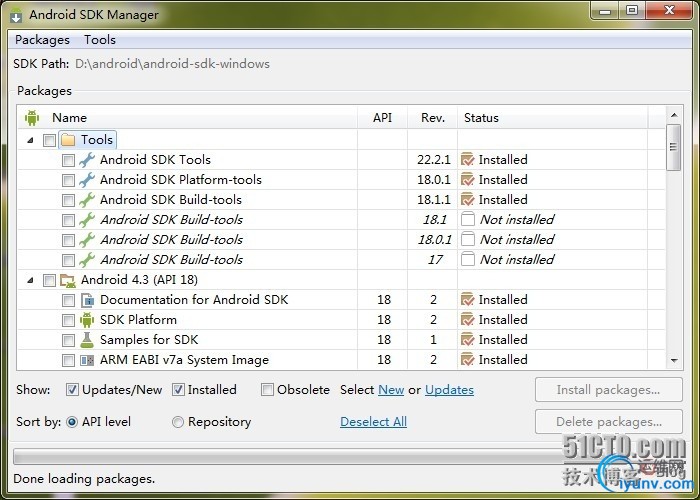The image size is (700, 500).
Task: Enable the Obsolete show filter
Action: [x=267, y=390]
